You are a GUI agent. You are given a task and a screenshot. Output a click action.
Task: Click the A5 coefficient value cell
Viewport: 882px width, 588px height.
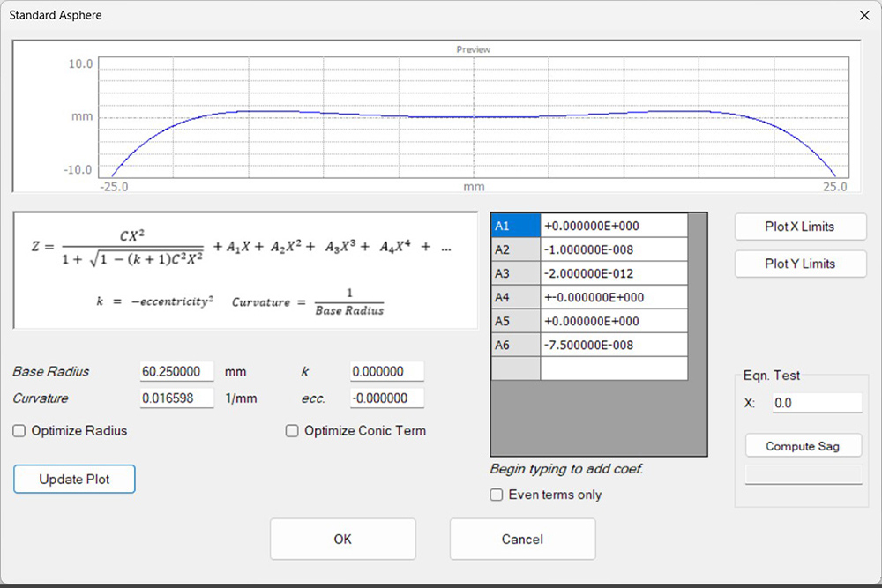[x=614, y=321]
